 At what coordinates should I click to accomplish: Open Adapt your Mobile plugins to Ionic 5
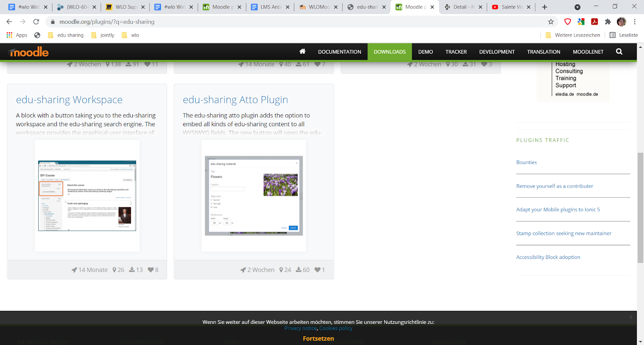[x=558, y=209]
